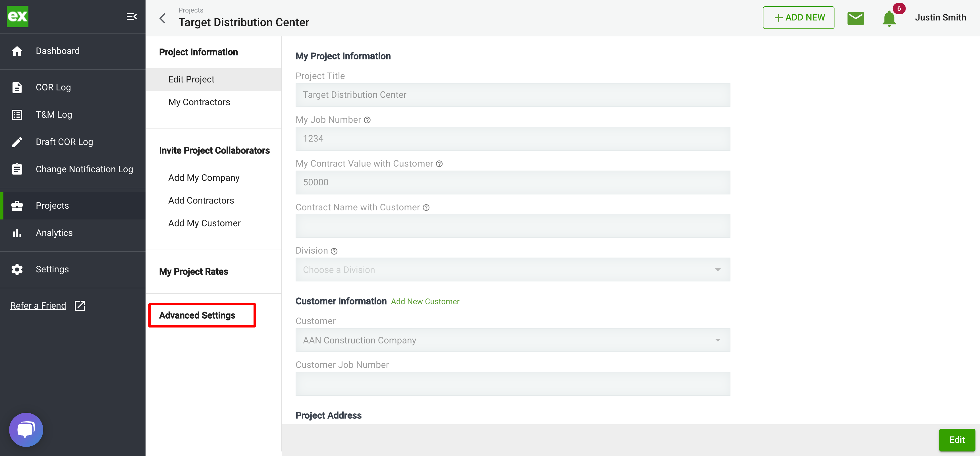Click the Projects breadcrumb link

point(191,10)
